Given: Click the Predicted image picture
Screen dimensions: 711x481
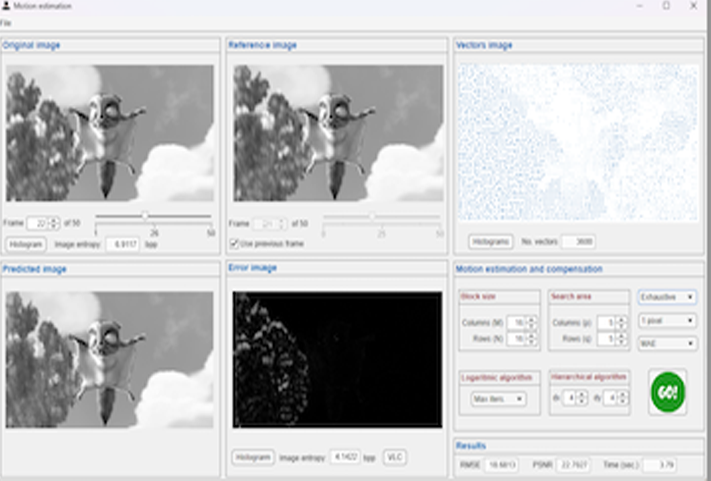Looking at the screenshot, I should 110,360.
